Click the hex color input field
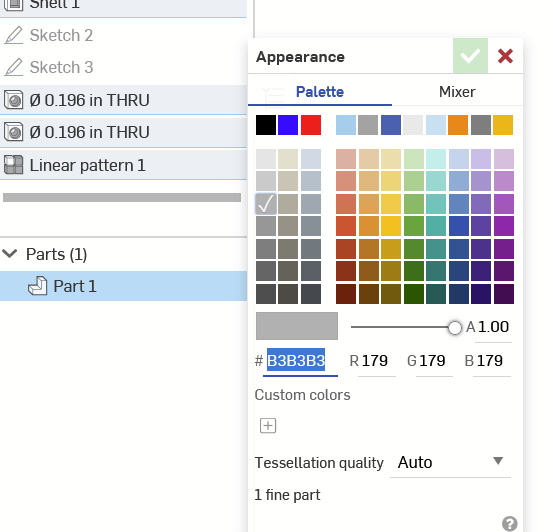 point(300,361)
